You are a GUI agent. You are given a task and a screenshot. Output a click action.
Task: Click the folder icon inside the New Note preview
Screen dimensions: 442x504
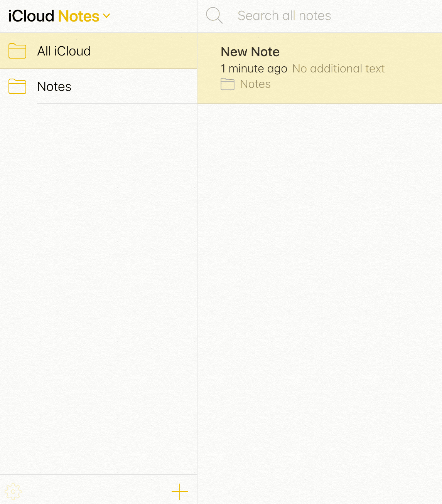pyautogui.click(x=228, y=84)
